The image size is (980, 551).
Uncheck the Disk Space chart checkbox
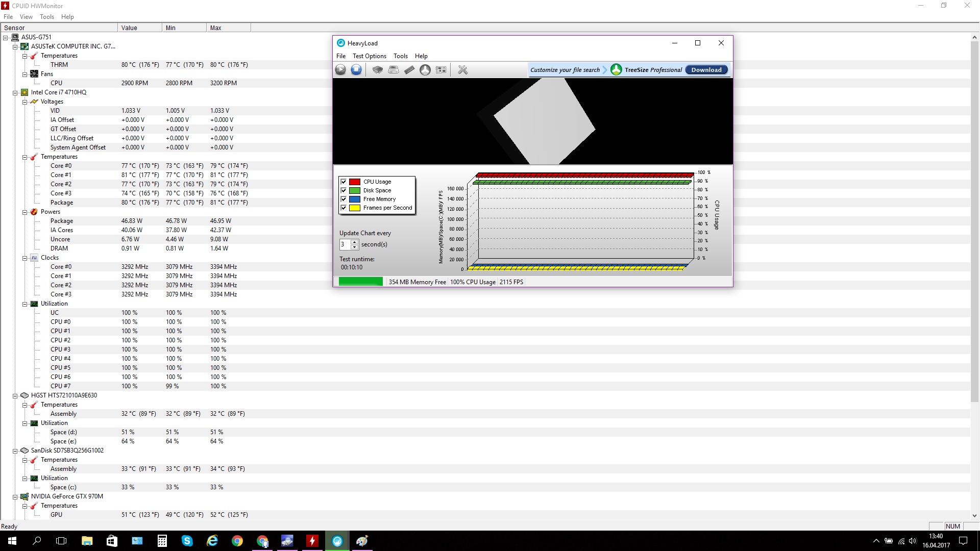344,190
